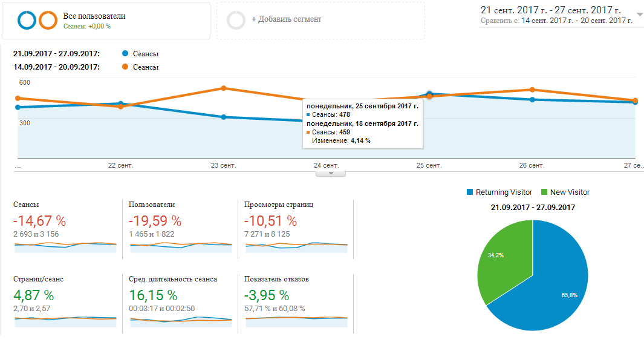Click blue data point at 25 сент.
This screenshot has width=644, height=348.
(429, 94)
